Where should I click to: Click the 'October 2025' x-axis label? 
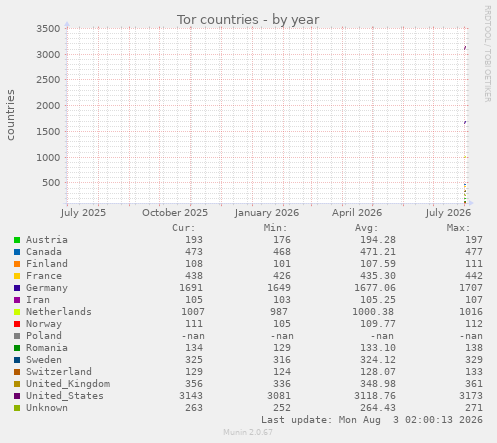coord(175,213)
